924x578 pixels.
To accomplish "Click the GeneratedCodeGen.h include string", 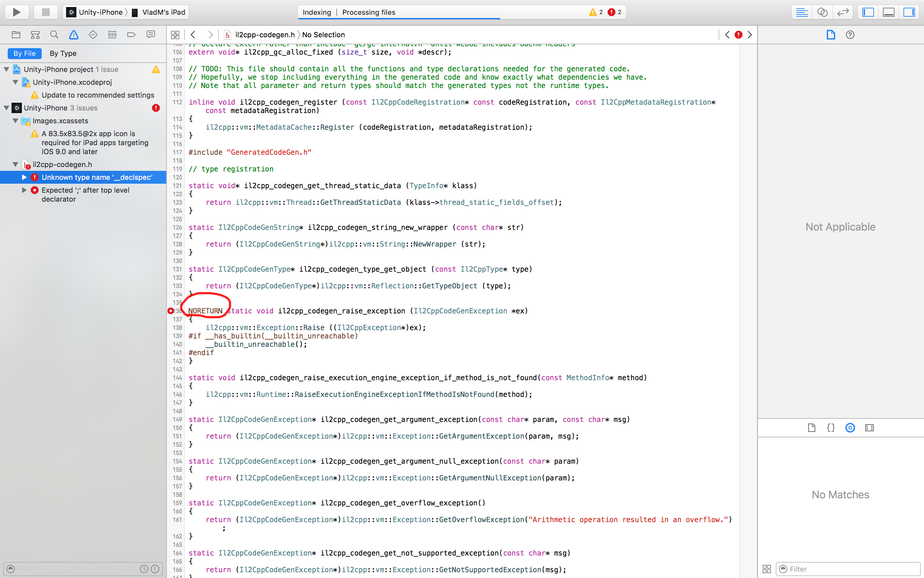I will (269, 152).
